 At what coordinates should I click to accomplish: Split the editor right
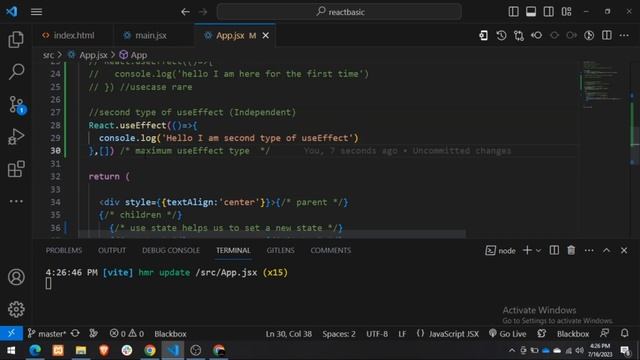607,36
